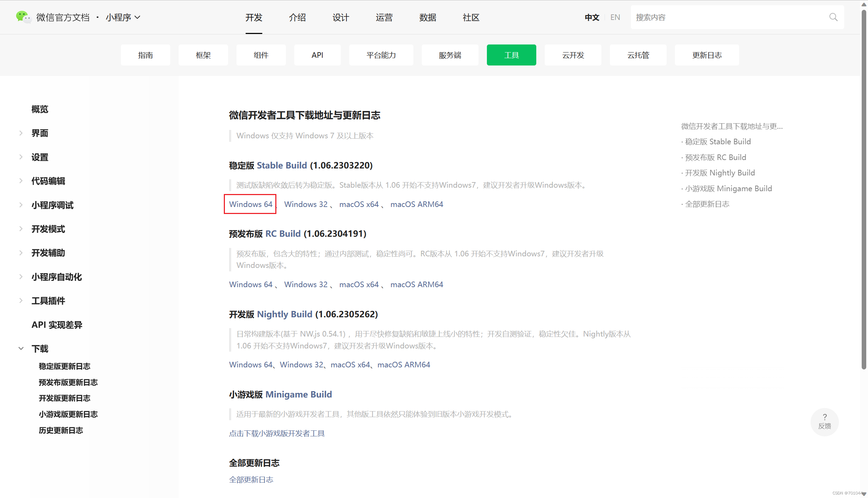Click the search magnifier icon
Image resolution: width=868 pixels, height=498 pixels.
tap(833, 17)
